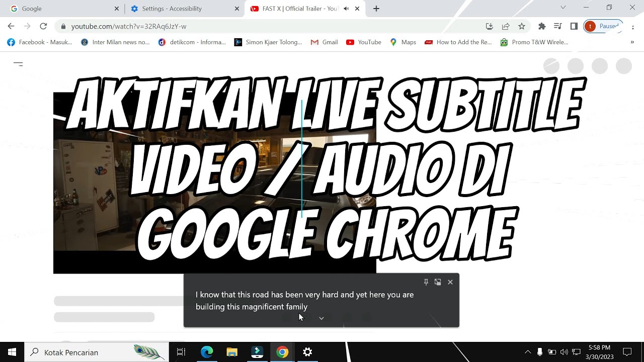Open Chrome three-dot menu
Viewport: 644px width, 362px height.
[x=633, y=26]
